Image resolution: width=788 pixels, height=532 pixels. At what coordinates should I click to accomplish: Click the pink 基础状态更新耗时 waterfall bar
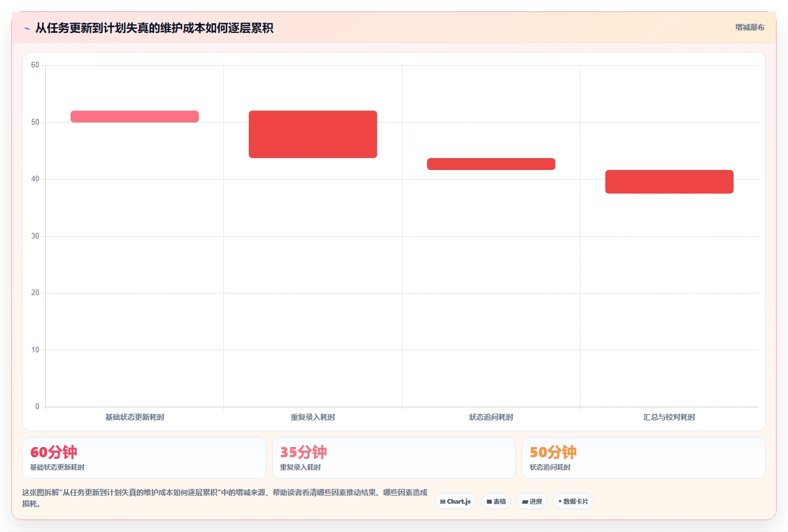134,117
